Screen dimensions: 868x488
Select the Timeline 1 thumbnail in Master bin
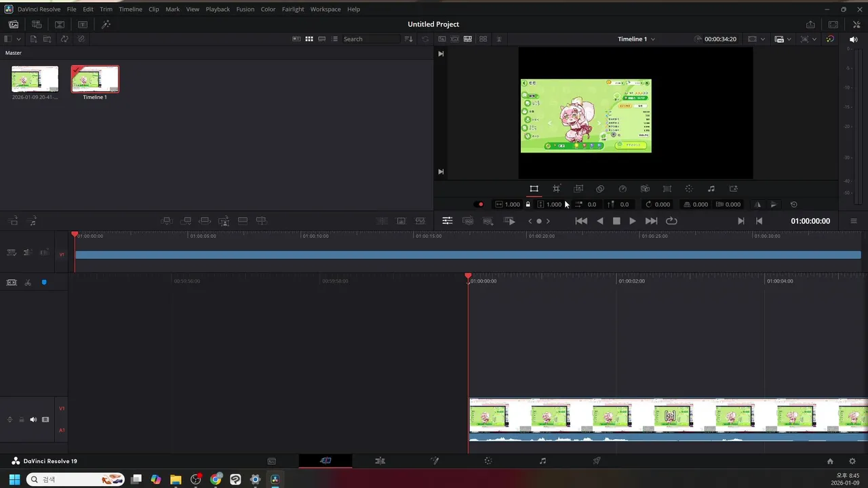pos(95,79)
